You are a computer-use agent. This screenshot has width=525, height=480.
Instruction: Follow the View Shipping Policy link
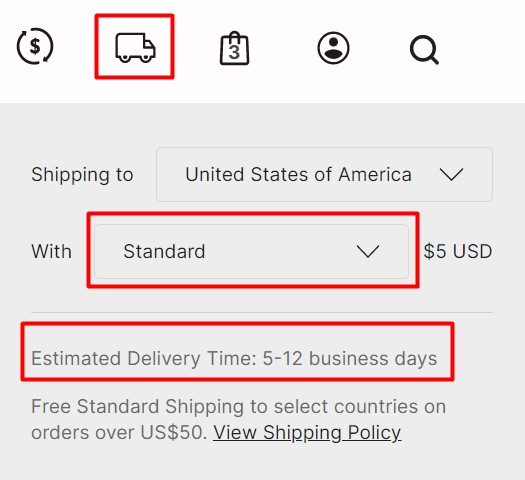(307, 432)
